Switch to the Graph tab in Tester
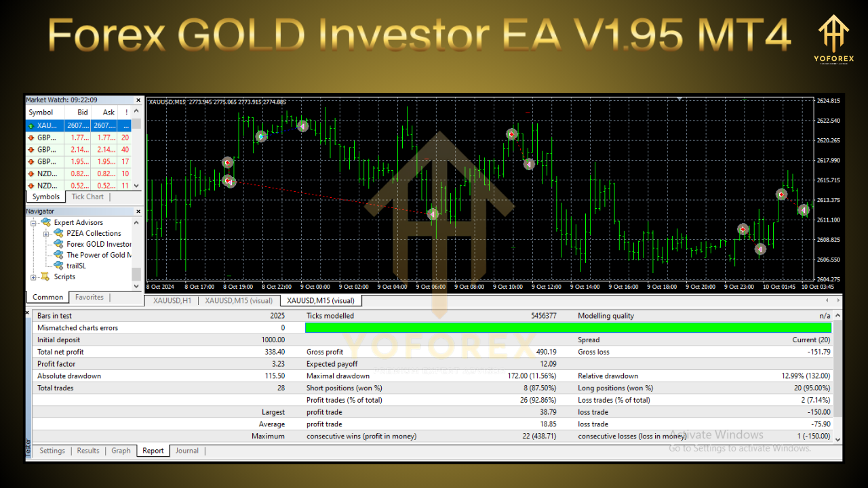 [121, 451]
